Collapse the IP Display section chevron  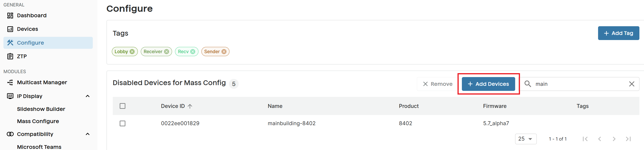(88, 96)
